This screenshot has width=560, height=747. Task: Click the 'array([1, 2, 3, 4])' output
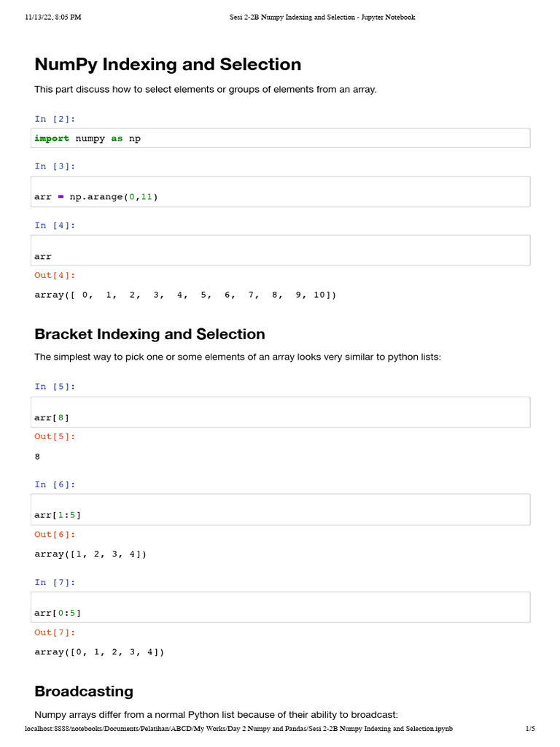90,554
